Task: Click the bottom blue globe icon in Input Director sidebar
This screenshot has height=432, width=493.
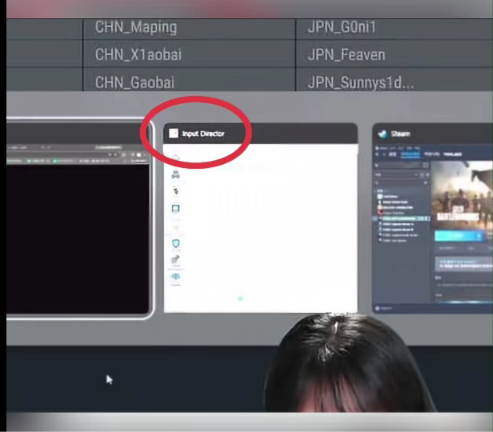Action: click(176, 277)
